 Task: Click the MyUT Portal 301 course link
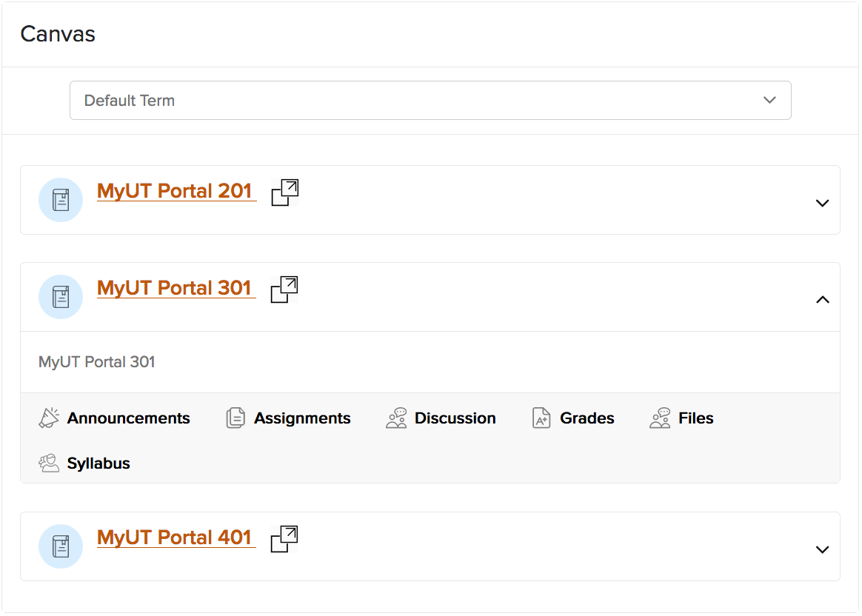pyautogui.click(x=176, y=287)
